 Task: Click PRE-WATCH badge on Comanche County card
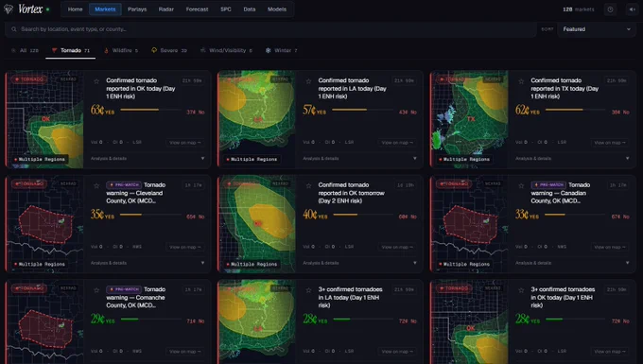click(x=124, y=289)
